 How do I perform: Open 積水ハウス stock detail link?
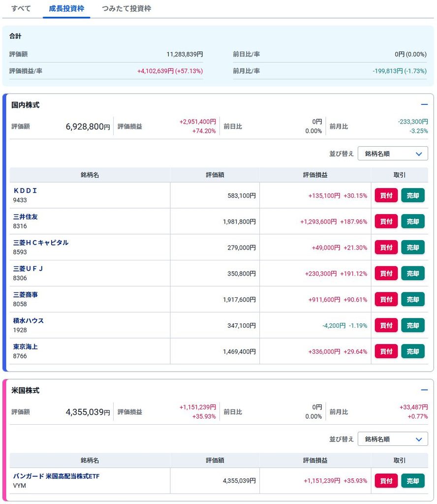[x=28, y=321]
